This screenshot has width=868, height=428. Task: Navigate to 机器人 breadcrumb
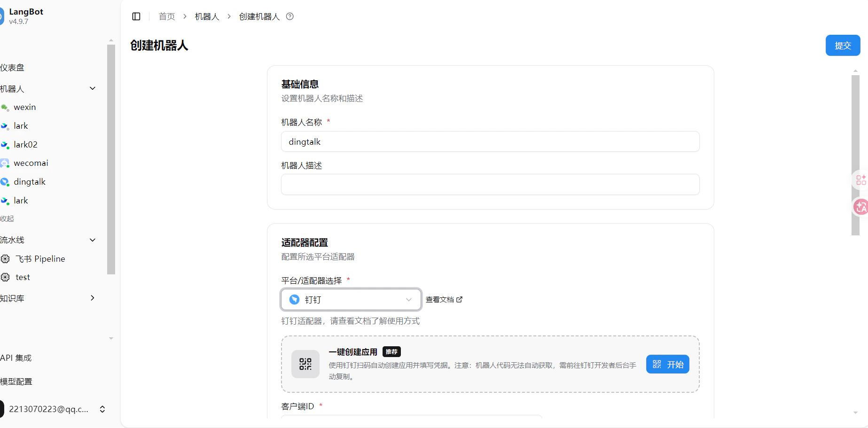207,16
